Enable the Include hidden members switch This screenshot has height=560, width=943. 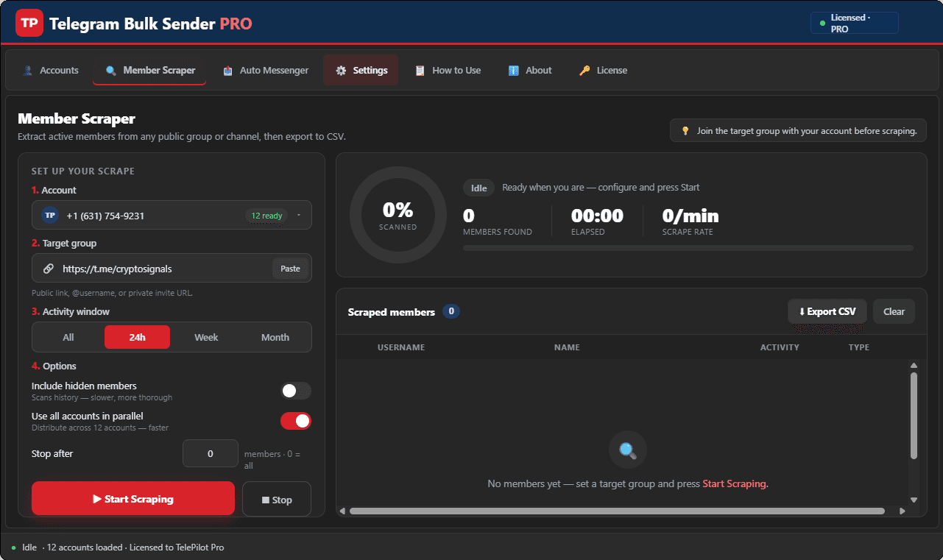click(x=296, y=391)
